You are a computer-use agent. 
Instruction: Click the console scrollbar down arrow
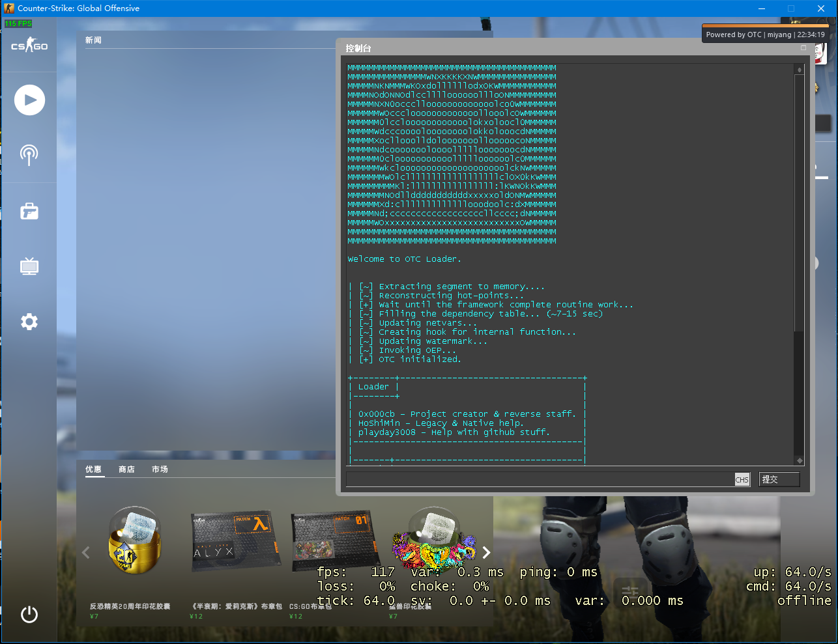[799, 460]
